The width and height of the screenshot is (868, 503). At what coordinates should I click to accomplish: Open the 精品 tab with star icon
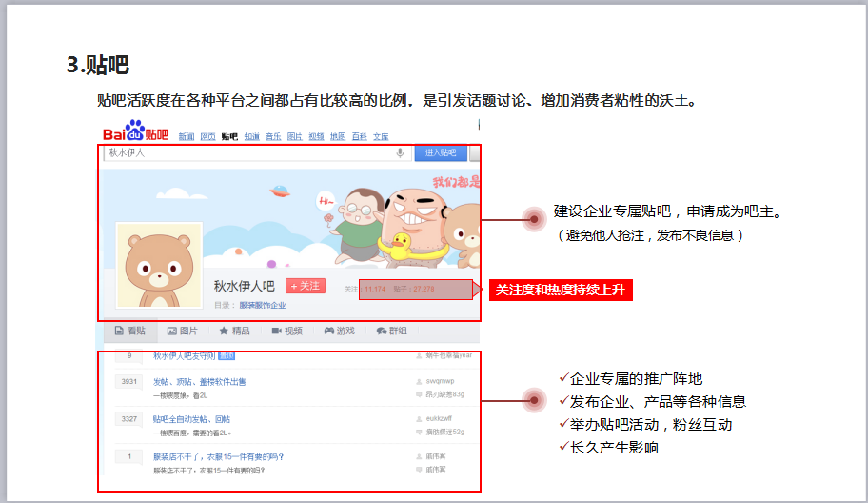pos(234,331)
